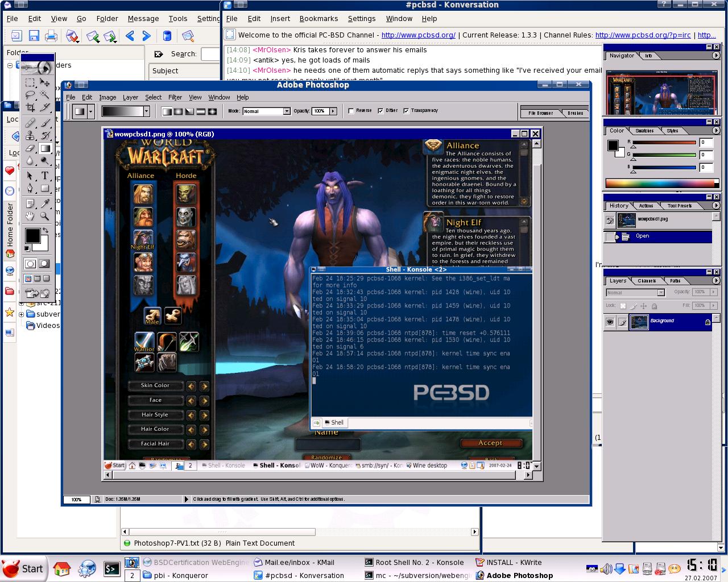This screenshot has width=728, height=582.
Task: Select the Brush tool
Action: pos(45,122)
